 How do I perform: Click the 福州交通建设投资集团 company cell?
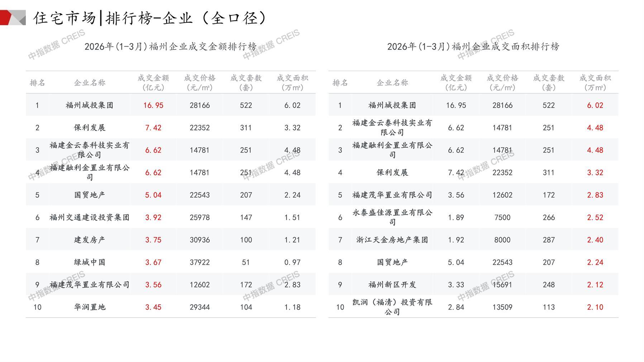tap(90, 218)
